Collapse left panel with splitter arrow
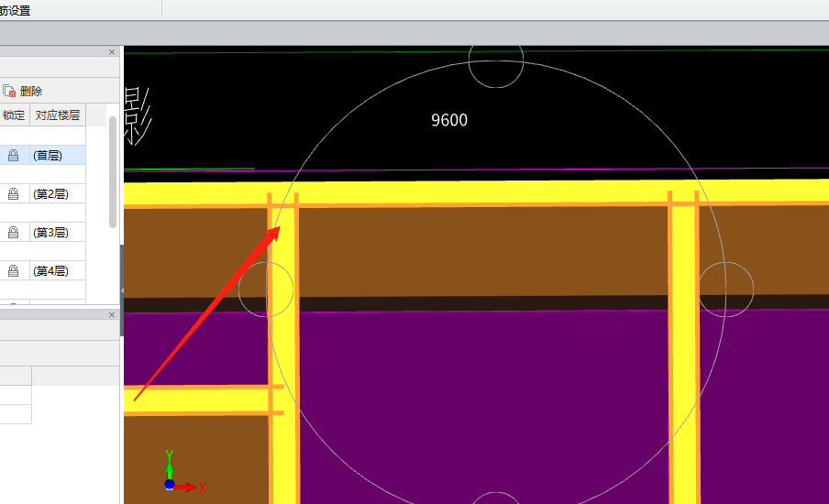Viewport: 829px width, 504px height. coord(122,290)
